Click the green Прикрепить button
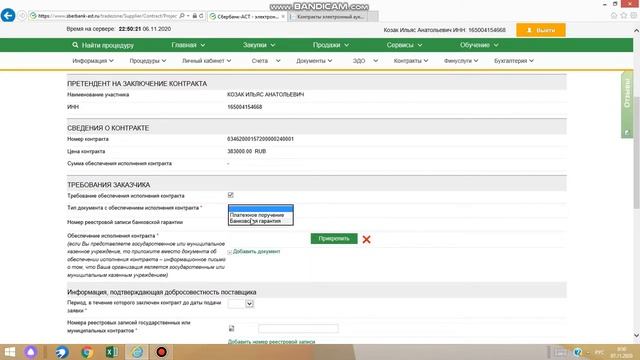This screenshot has width=640, height=360. coord(334,238)
